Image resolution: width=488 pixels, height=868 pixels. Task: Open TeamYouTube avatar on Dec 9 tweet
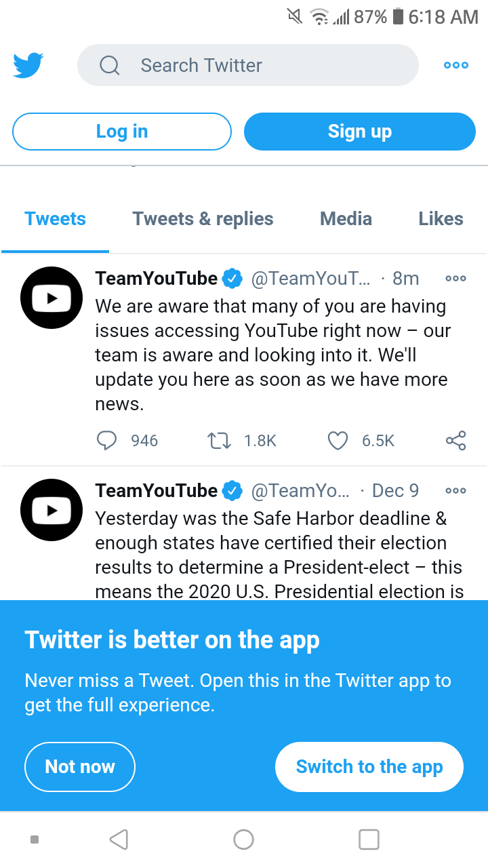click(x=52, y=510)
